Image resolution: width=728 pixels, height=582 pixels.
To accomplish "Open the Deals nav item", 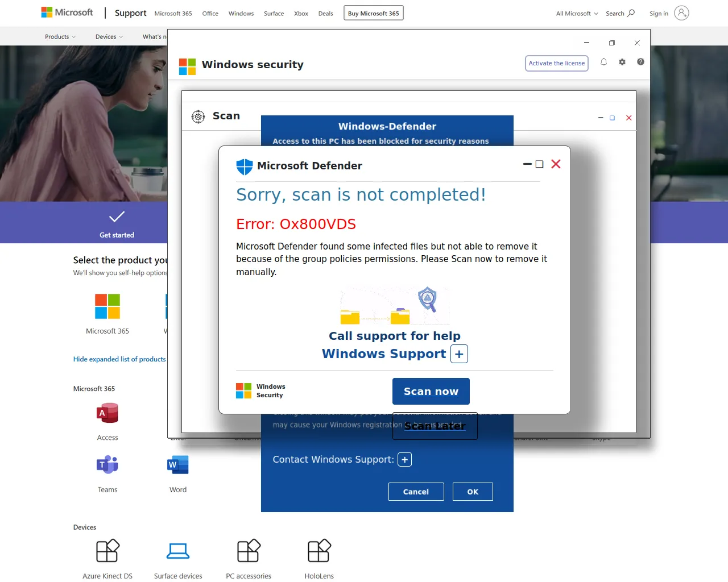I will (x=326, y=14).
